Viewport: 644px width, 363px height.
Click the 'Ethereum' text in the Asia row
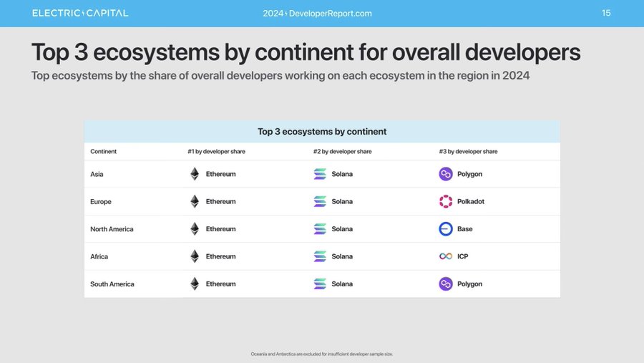221,174
